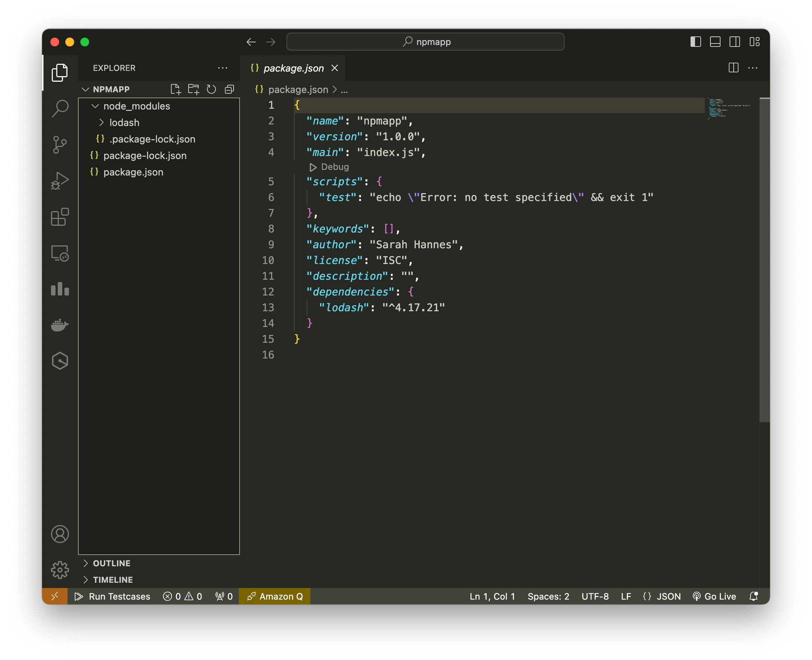
Task: Click the "Sarah Hannes" value text
Action: [x=413, y=244]
